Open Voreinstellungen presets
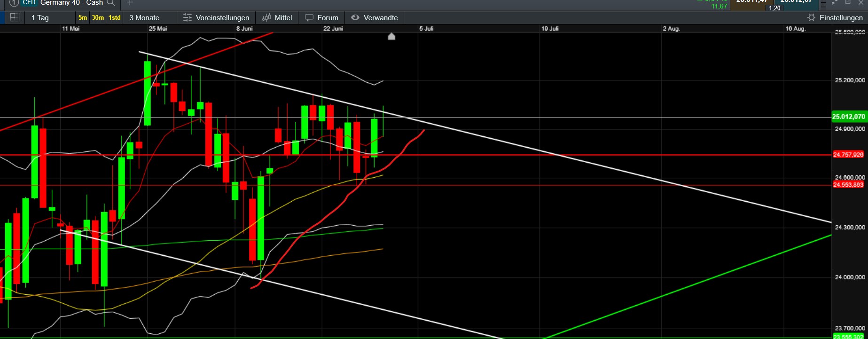Screen dimensions: 868x339 tap(216, 18)
